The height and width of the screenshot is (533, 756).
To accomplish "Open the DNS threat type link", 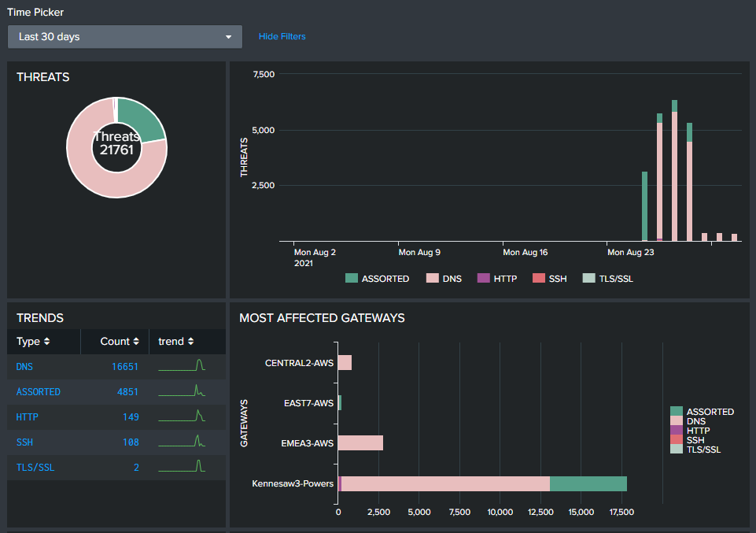I will click(x=25, y=367).
